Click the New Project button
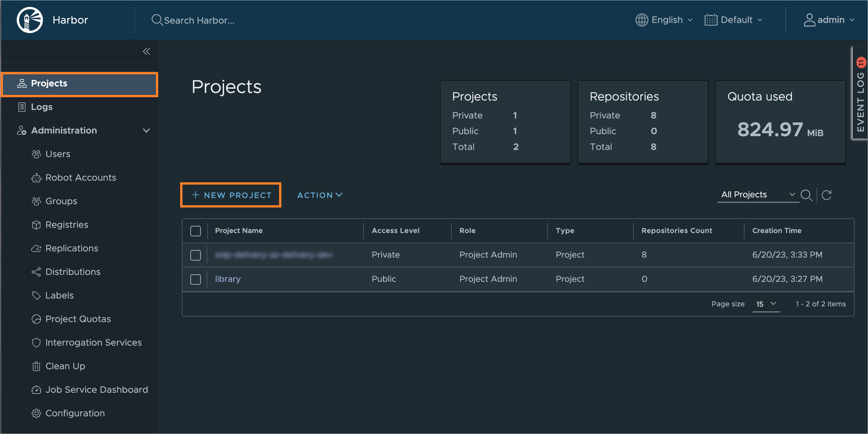Viewport: 868px width, 434px height. (231, 195)
